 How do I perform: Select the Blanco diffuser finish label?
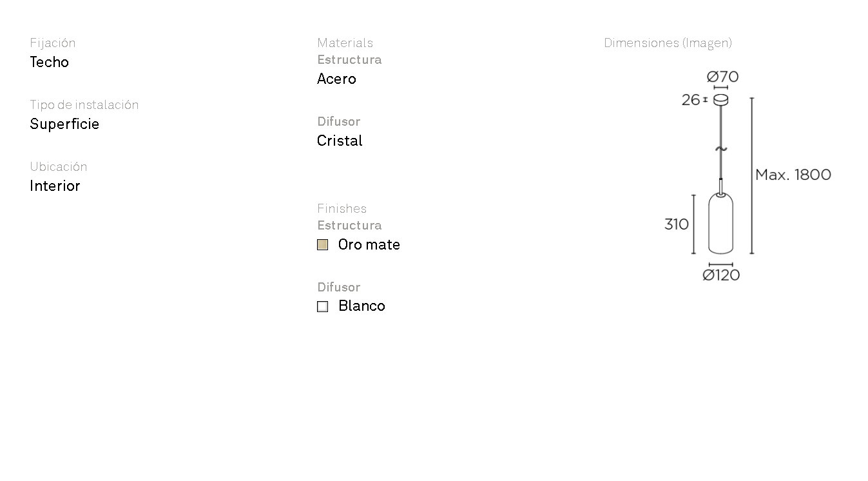tap(362, 306)
